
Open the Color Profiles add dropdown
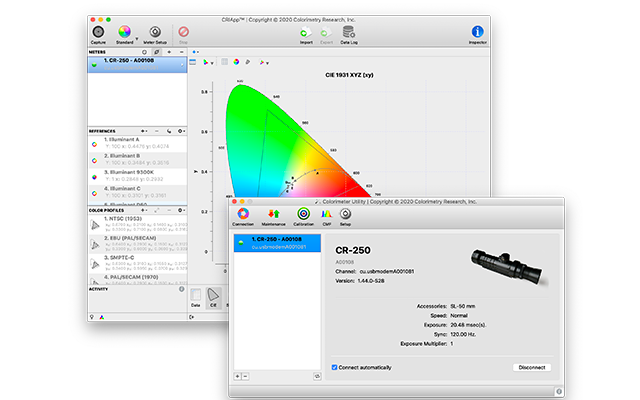(x=144, y=210)
